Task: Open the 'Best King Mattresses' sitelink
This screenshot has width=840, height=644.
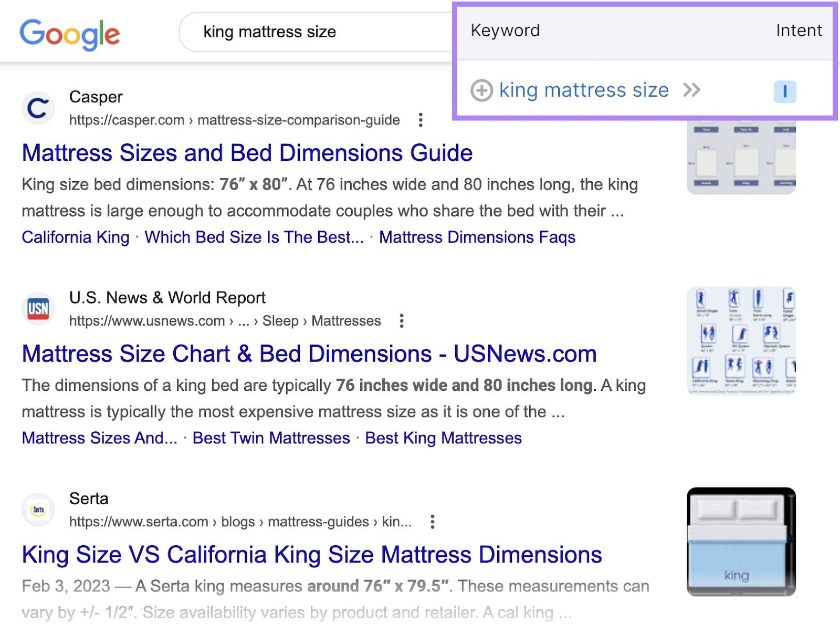Action: pos(444,438)
